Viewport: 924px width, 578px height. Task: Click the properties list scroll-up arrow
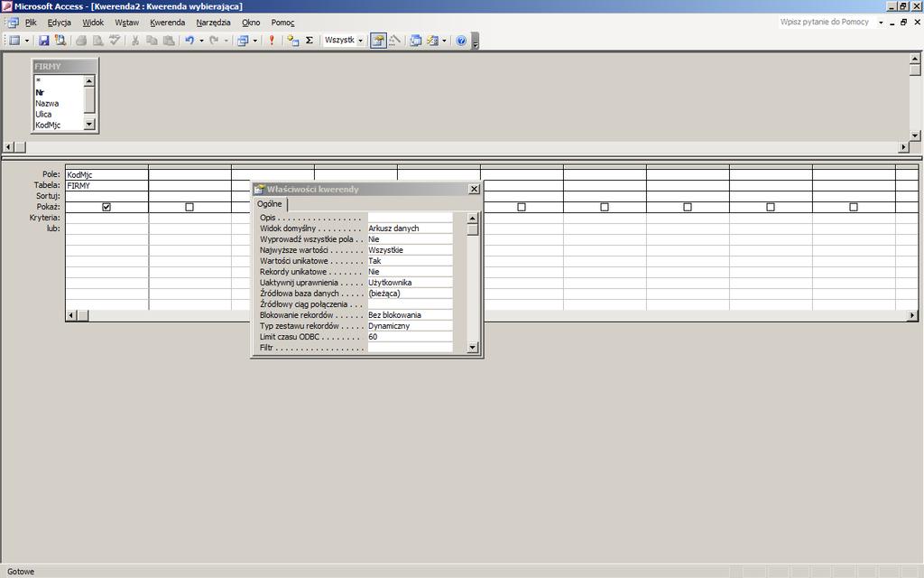click(472, 219)
